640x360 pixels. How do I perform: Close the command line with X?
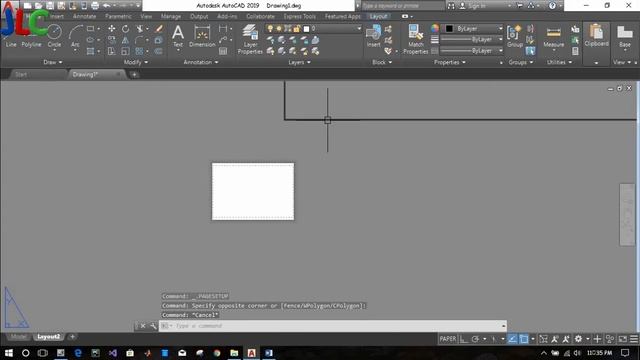coord(142,326)
